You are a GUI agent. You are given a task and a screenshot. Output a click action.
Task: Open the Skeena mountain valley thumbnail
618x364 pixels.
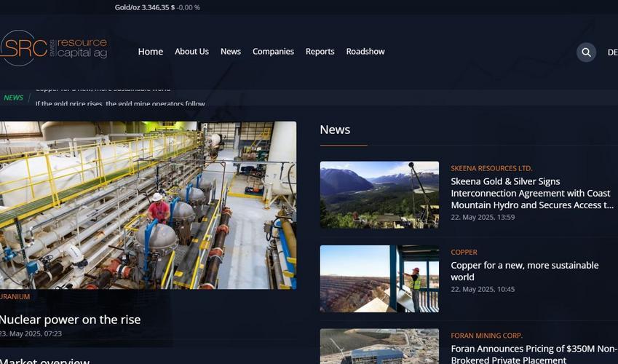379,195
